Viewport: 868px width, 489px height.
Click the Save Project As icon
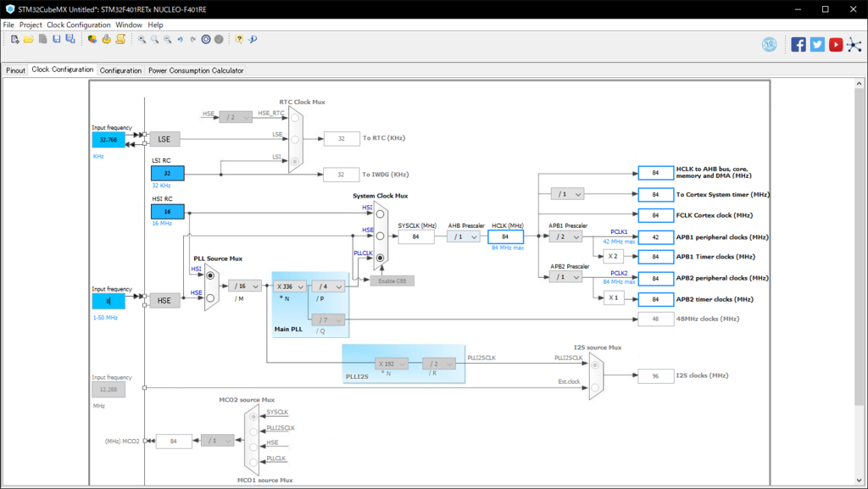pos(70,39)
